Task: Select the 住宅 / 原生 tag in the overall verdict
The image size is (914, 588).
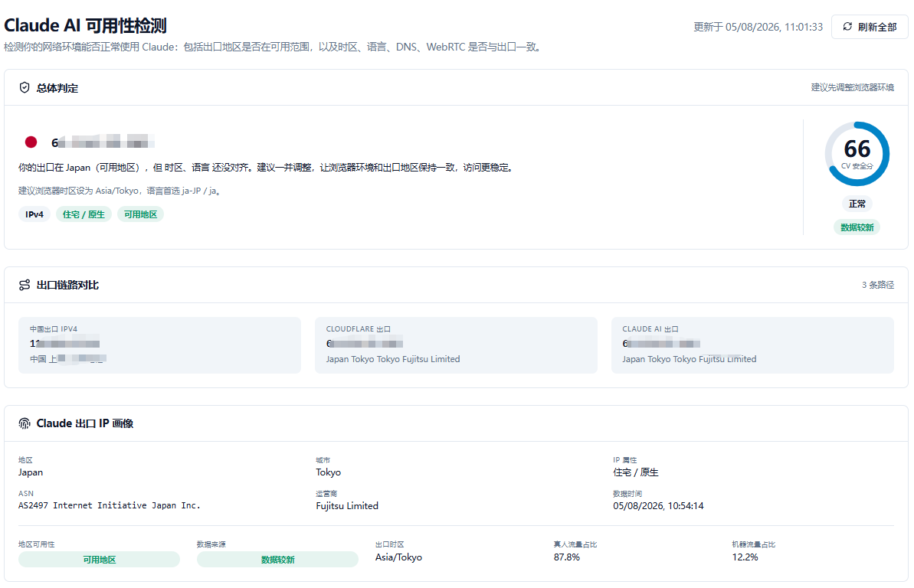Action: [84, 214]
